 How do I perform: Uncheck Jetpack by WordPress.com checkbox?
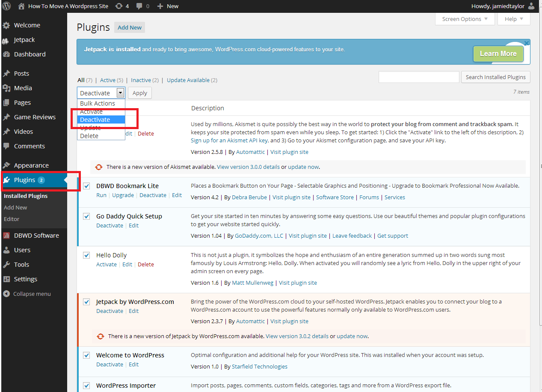tap(87, 302)
